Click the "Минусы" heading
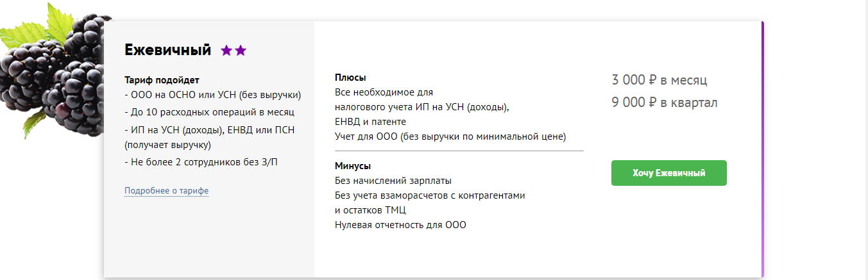Image resolution: width=868 pixels, height=280 pixels. [353, 166]
